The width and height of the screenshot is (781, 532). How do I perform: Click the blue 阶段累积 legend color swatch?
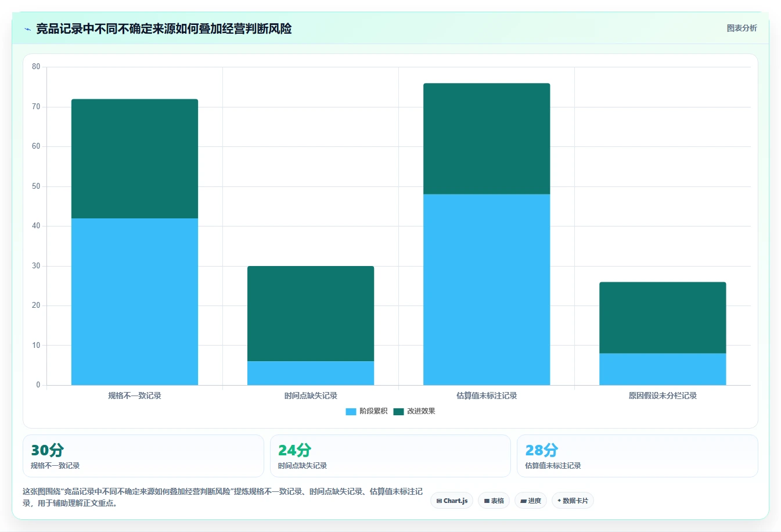351,411
